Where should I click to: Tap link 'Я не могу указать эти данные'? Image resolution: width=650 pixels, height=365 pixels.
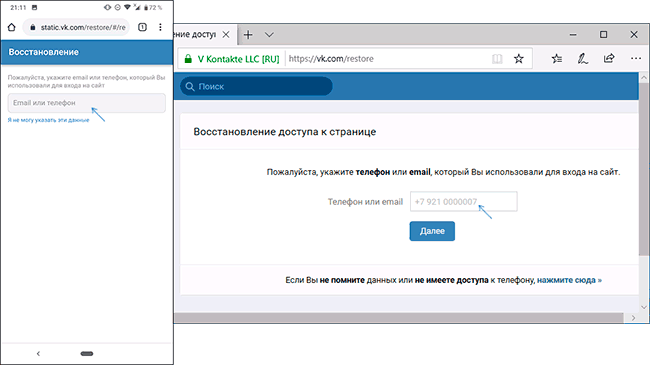click(49, 120)
